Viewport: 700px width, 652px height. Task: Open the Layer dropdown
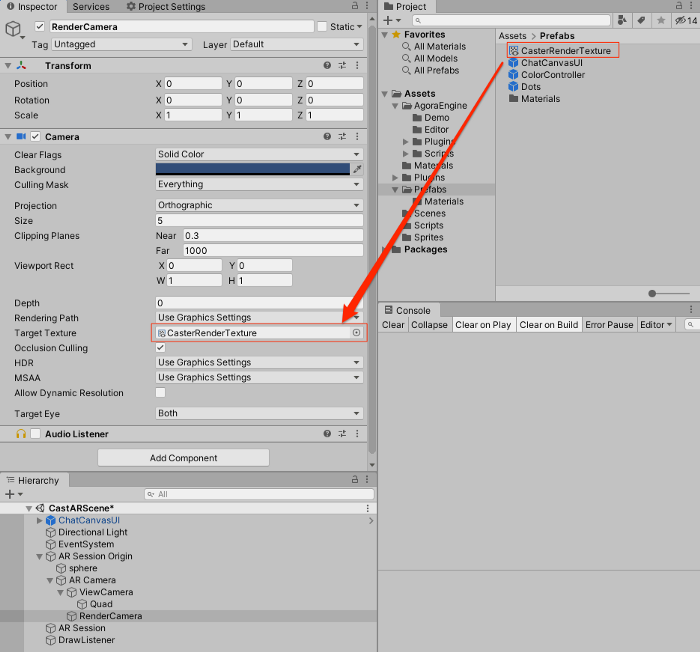point(297,44)
